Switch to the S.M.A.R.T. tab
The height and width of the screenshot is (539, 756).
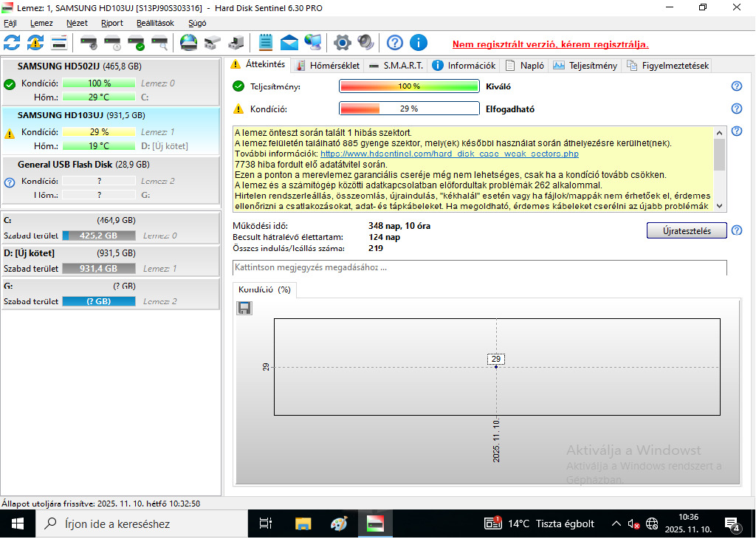point(396,66)
